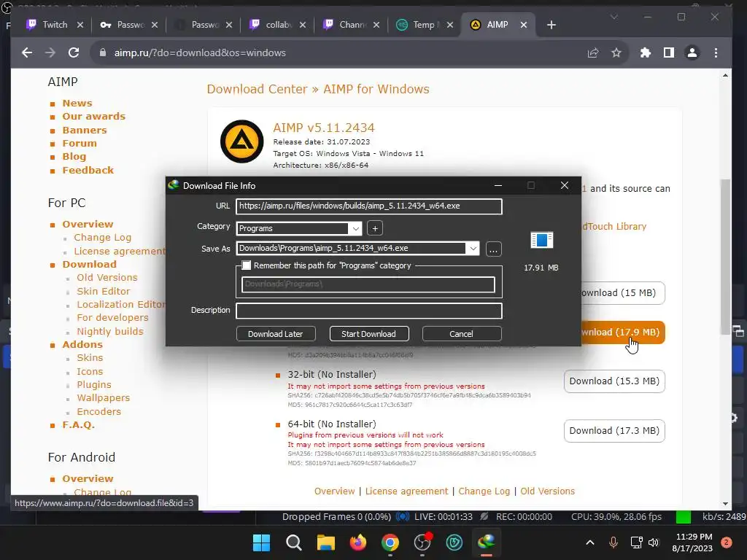Open the Wallpapers addon link

[104, 398]
